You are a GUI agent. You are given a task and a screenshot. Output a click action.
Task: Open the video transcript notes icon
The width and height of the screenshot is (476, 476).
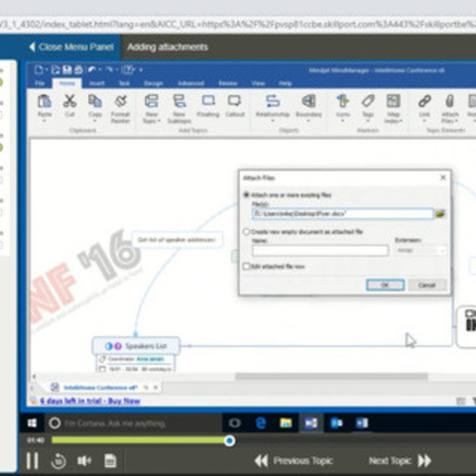(x=110, y=461)
